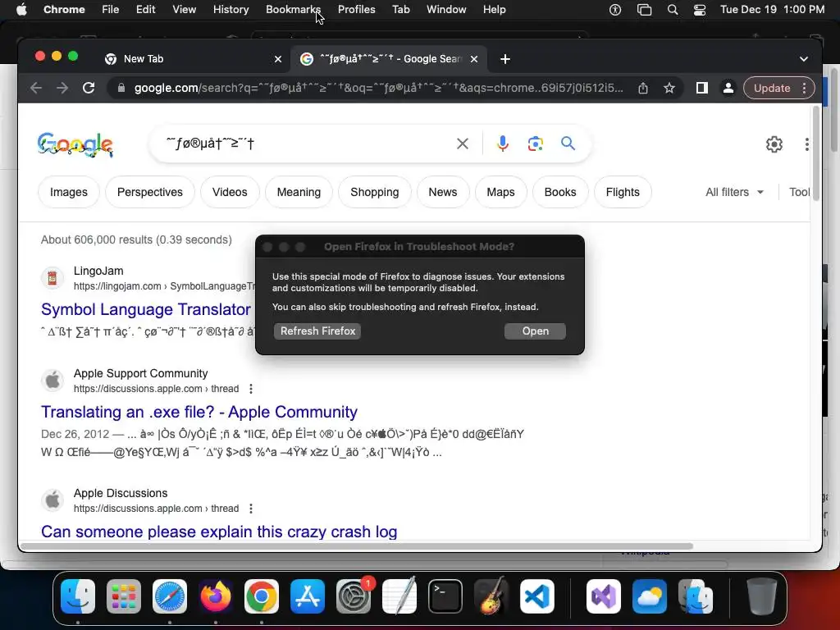Search by image with Google Lens icon
This screenshot has width=840, height=630.
pos(535,144)
